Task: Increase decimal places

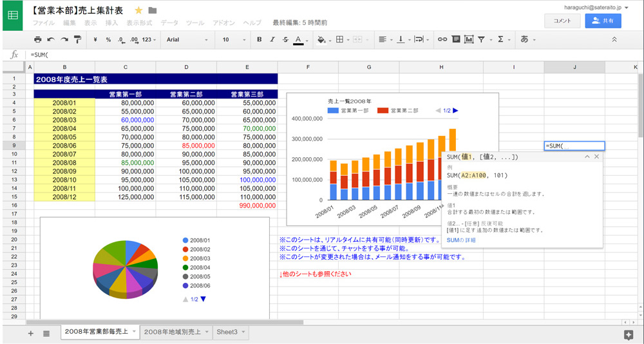Action: click(134, 40)
